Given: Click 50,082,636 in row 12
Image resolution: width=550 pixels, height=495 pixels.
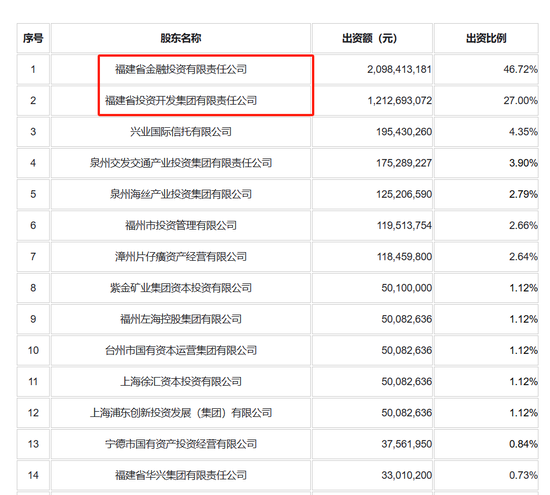Looking at the screenshot, I should pos(407,413).
